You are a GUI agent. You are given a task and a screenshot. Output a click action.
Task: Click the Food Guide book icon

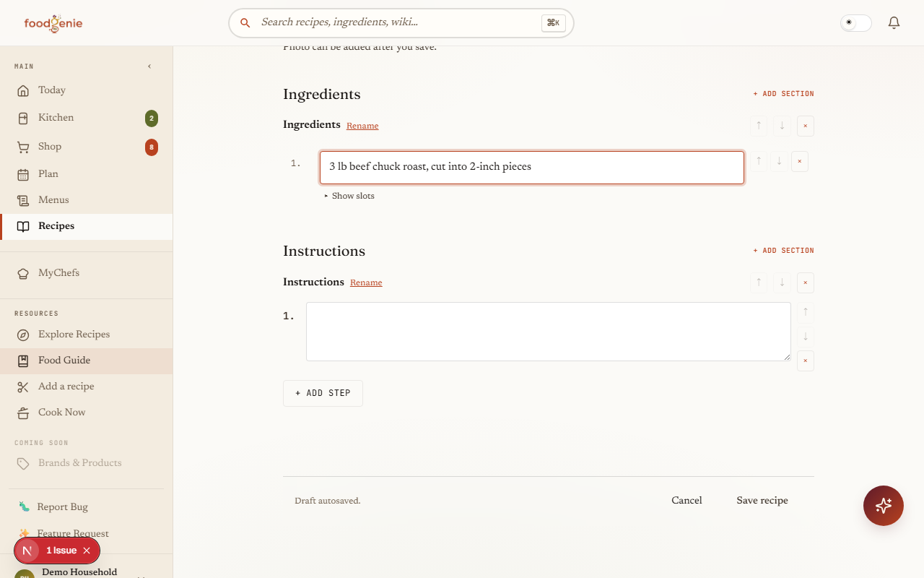(x=23, y=361)
